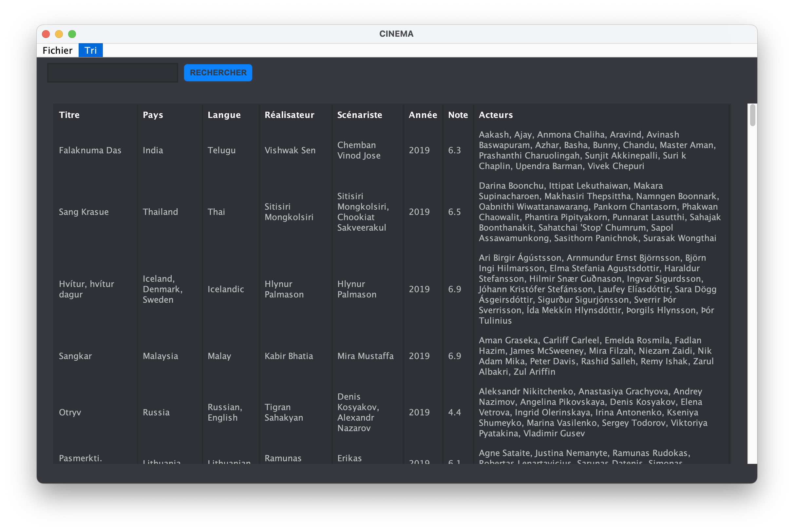
Task: Click director Tigran Sahakyan
Action: [284, 412]
